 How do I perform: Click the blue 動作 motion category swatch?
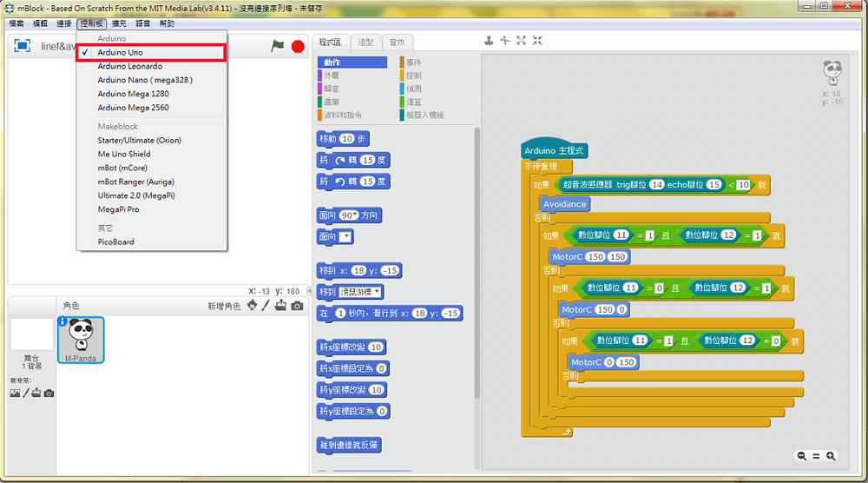point(352,62)
